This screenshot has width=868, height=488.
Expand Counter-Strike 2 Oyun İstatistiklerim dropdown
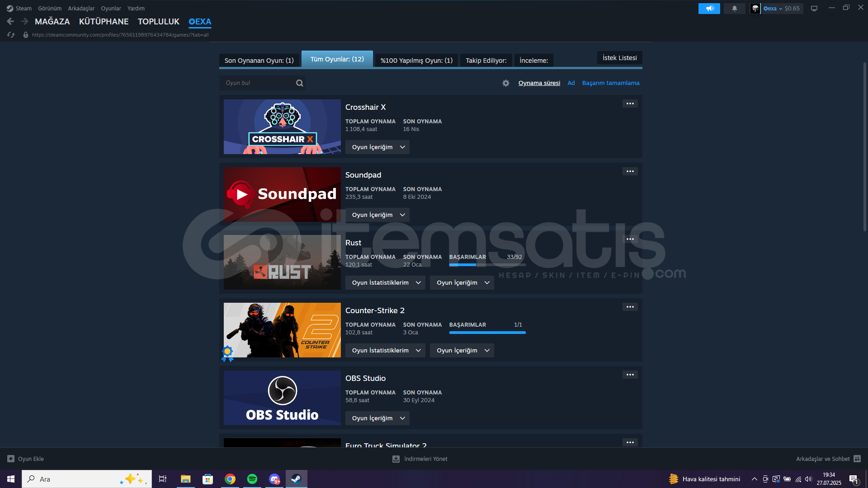[385, 350]
